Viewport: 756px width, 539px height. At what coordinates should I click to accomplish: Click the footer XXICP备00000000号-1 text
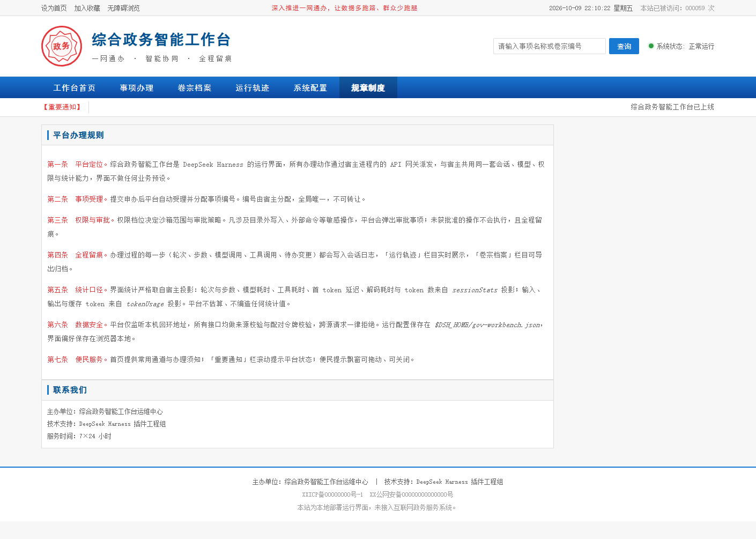[332, 494]
